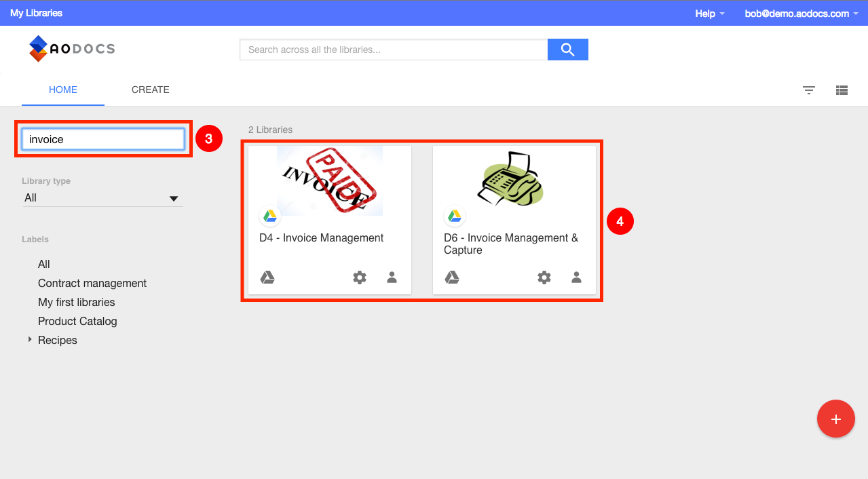868x479 pixels.
Task: Open Drive folder for D4 - Invoice Management
Action: [x=267, y=277]
